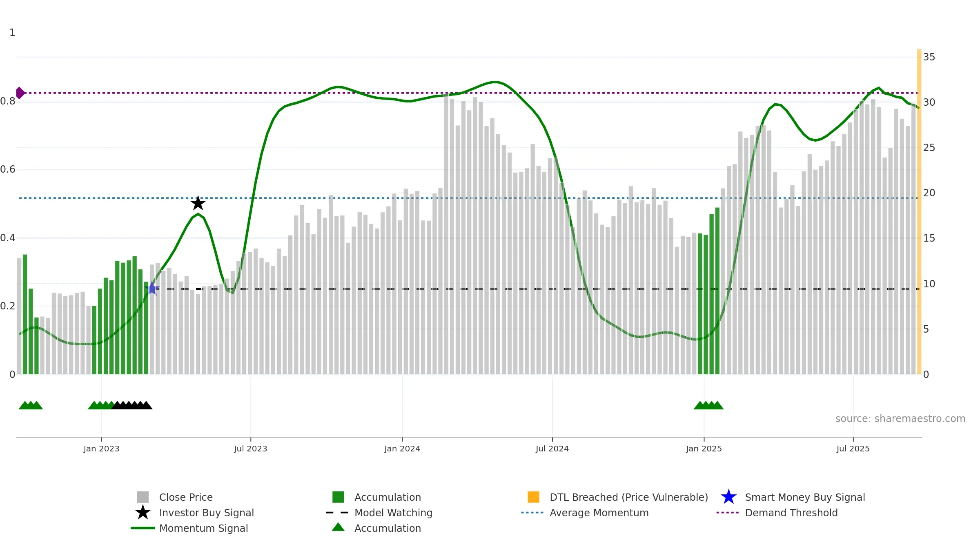Click the blue Smart Money Buy star on chart
Viewport: 980px width, 551px height.
coord(152,289)
